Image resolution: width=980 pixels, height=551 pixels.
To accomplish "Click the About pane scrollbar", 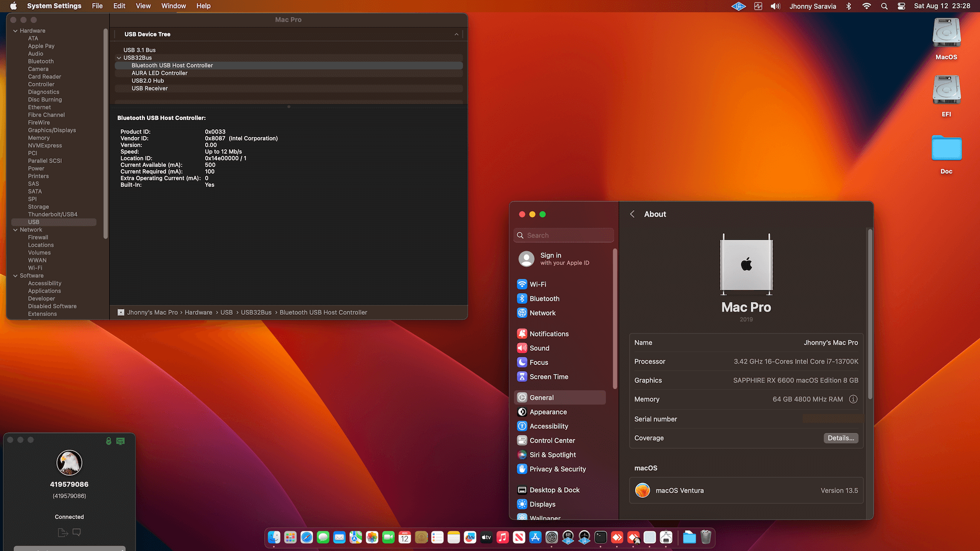I will click(870, 314).
